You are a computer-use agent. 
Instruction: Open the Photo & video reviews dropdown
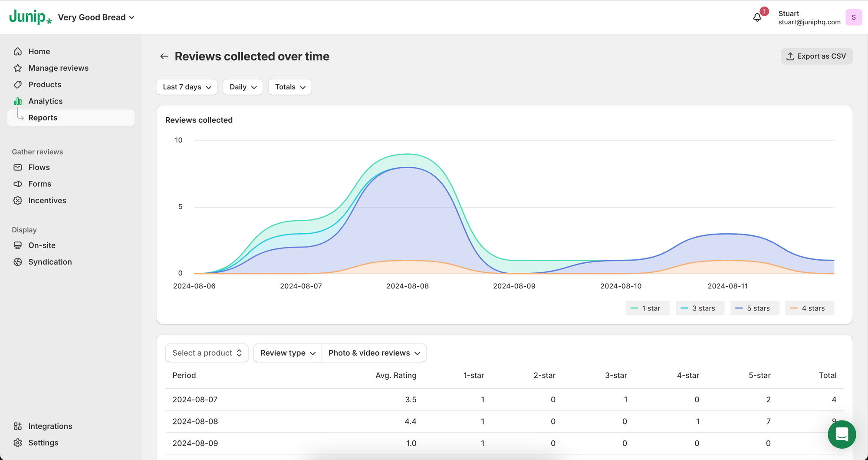pos(374,353)
